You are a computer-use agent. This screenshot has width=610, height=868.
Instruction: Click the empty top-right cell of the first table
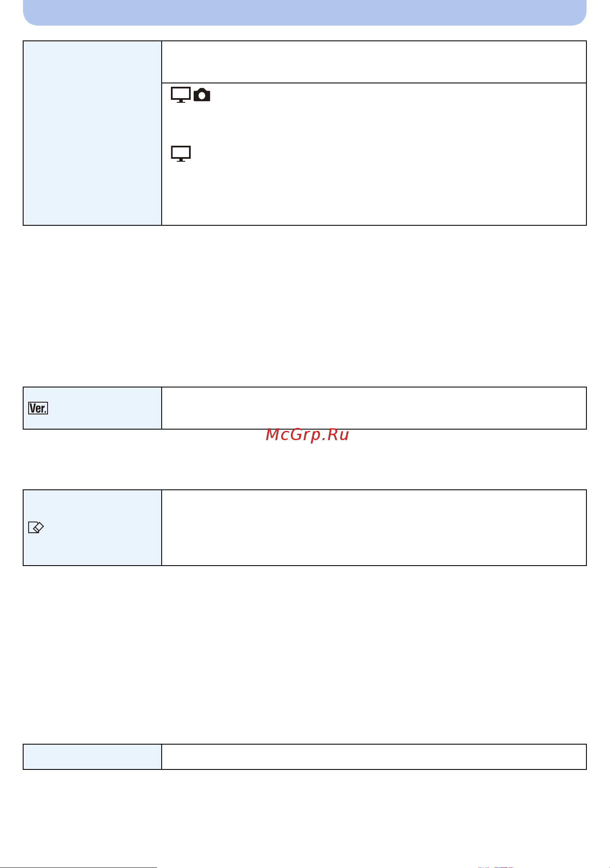click(x=374, y=62)
